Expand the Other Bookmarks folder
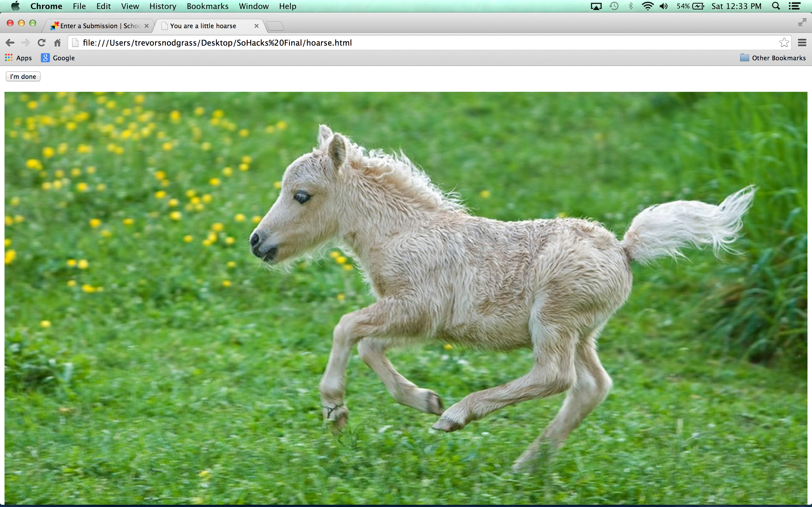This screenshot has height=507, width=812. (x=773, y=58)
